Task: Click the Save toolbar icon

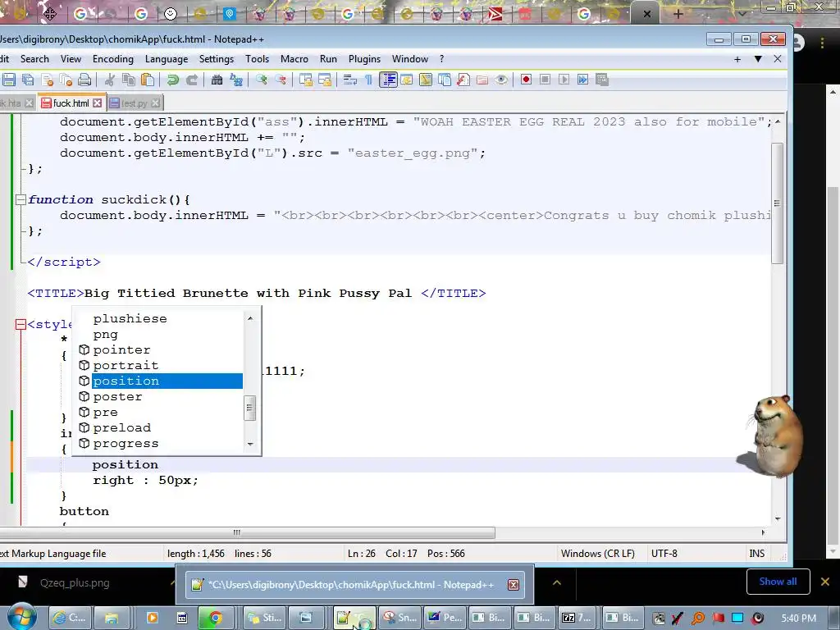Action: coord(8,80)
